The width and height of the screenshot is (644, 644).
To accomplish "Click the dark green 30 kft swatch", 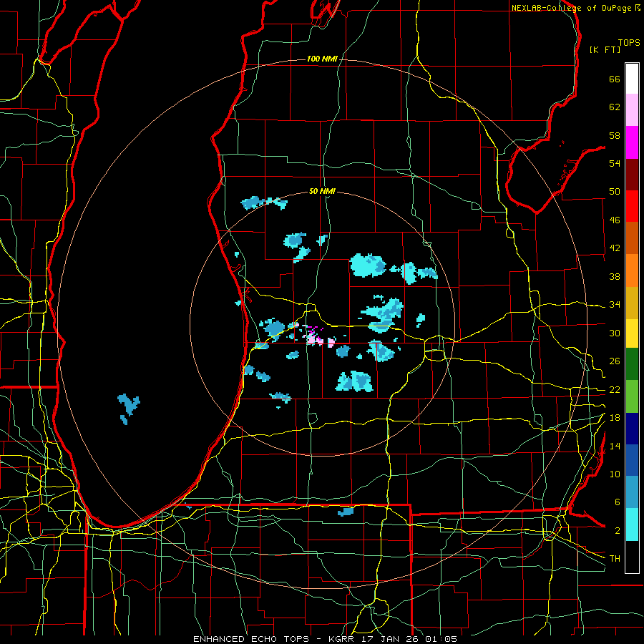I will point(632,364).
